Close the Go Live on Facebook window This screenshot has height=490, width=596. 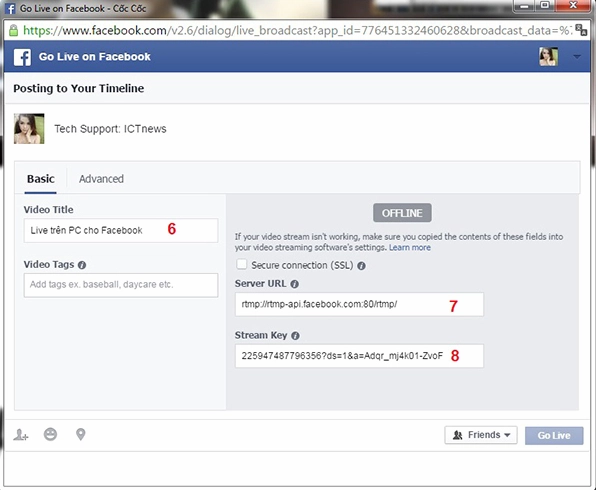click(x=573, y=6)
